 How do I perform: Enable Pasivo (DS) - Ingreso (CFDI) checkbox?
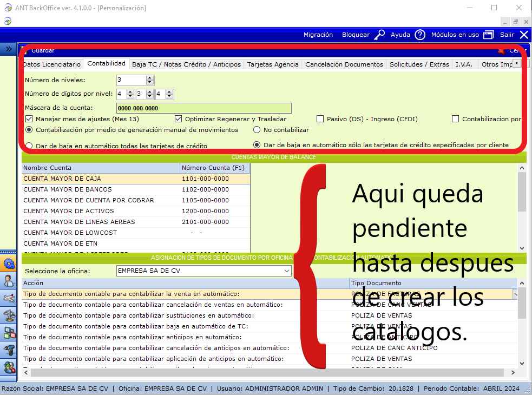point(320,119)
